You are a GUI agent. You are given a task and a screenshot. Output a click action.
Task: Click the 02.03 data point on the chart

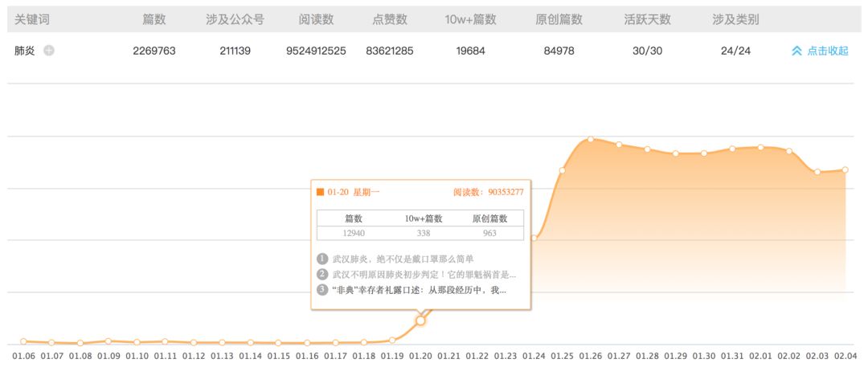pyautogui.click(x=817, y=172)
